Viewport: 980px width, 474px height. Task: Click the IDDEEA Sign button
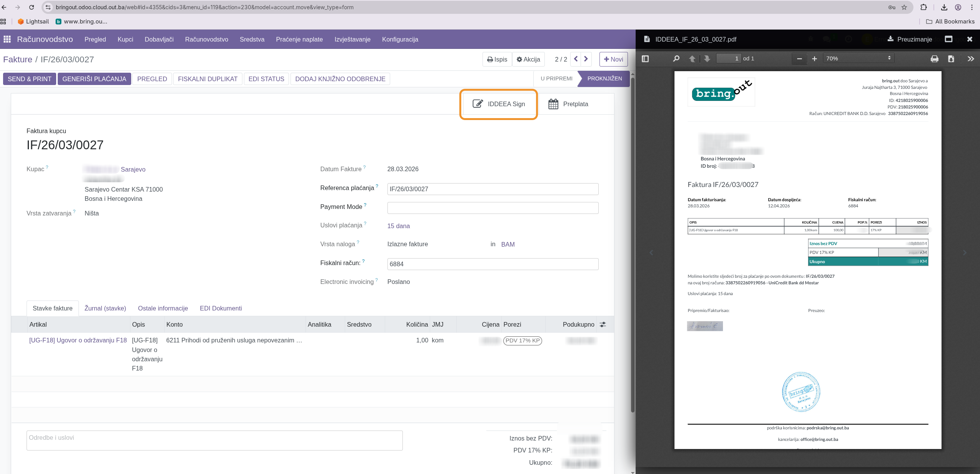click(499, 104)
